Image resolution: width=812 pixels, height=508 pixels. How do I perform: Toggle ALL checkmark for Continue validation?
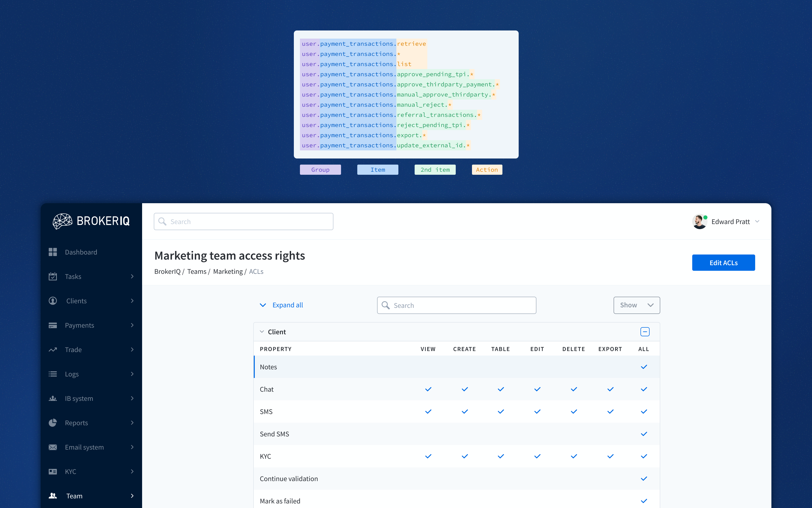[644, 479]
